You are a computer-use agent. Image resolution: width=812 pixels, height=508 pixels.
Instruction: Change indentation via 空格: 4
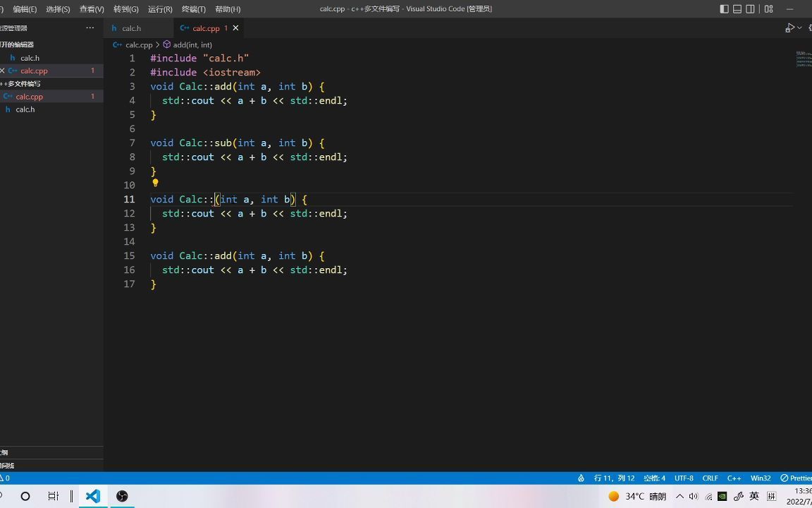(x=655, y=478)
